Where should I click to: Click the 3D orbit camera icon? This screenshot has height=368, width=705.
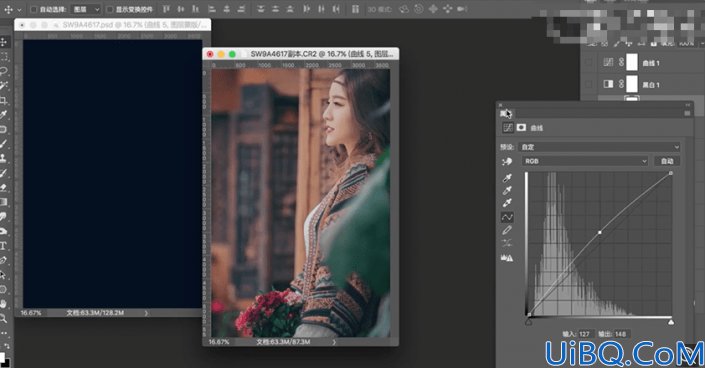(404, 9)
